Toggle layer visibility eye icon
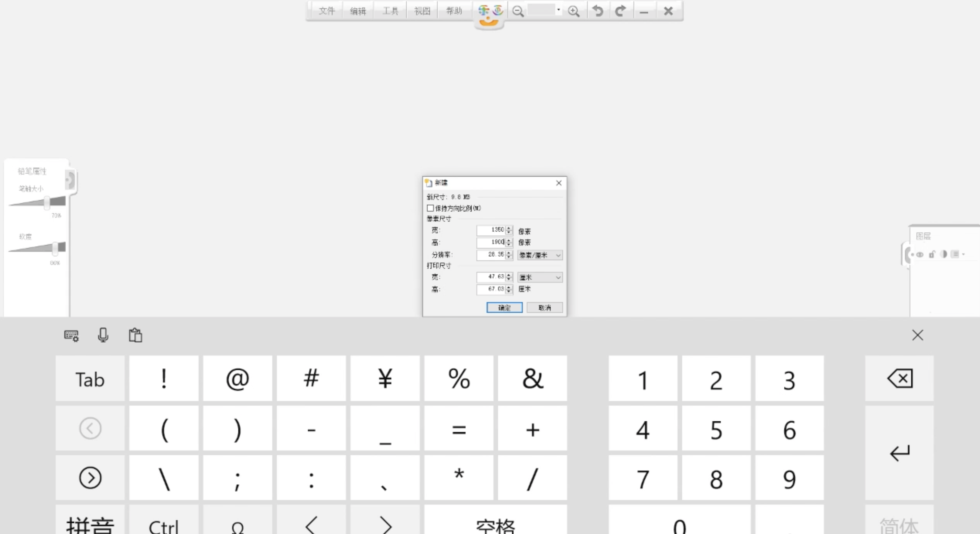The width and height of the screenshot is (980, 534). coord(920,254)
